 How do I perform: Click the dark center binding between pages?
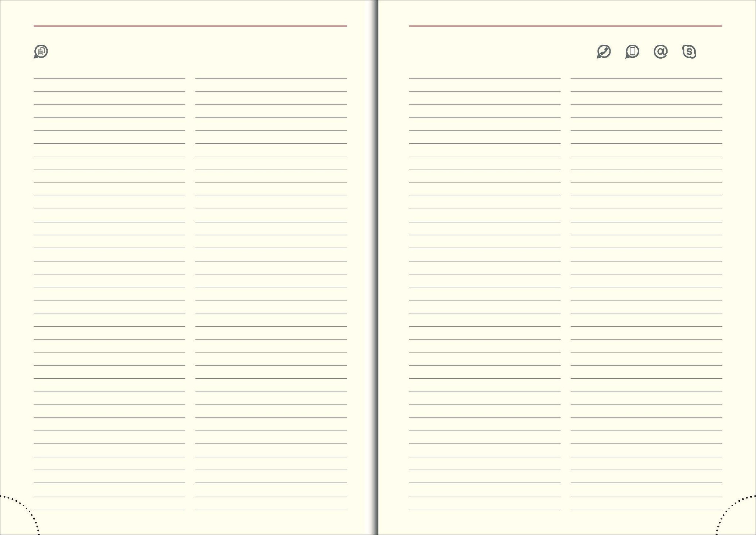coord(378,267)
